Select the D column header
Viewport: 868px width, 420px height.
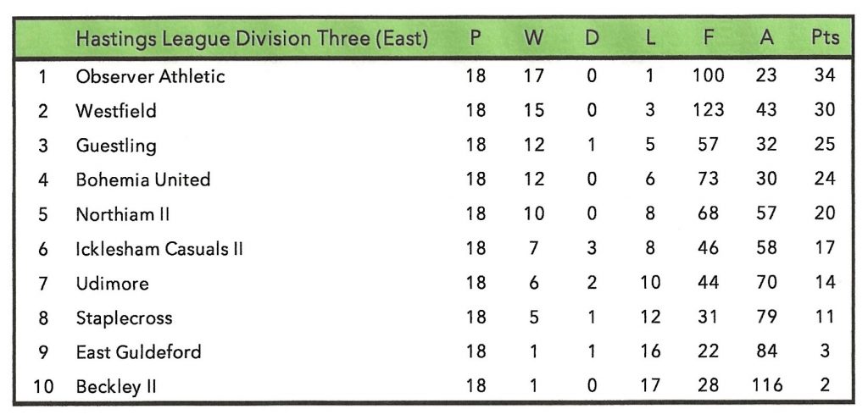[x=592, y=39]
